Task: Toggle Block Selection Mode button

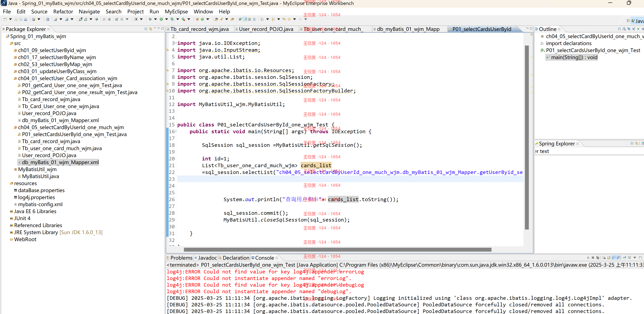Action: (x=249, y=19)
